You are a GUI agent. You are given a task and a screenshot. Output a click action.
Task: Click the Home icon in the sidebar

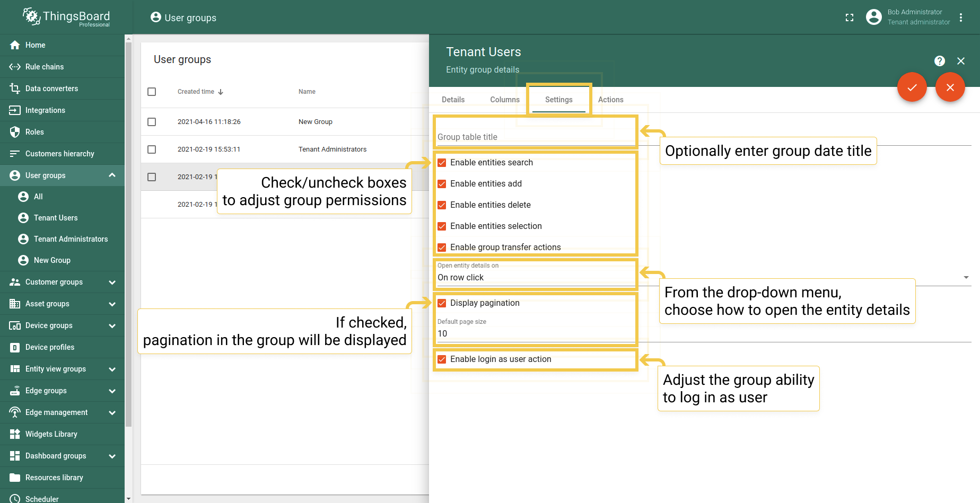click(15, 45)
